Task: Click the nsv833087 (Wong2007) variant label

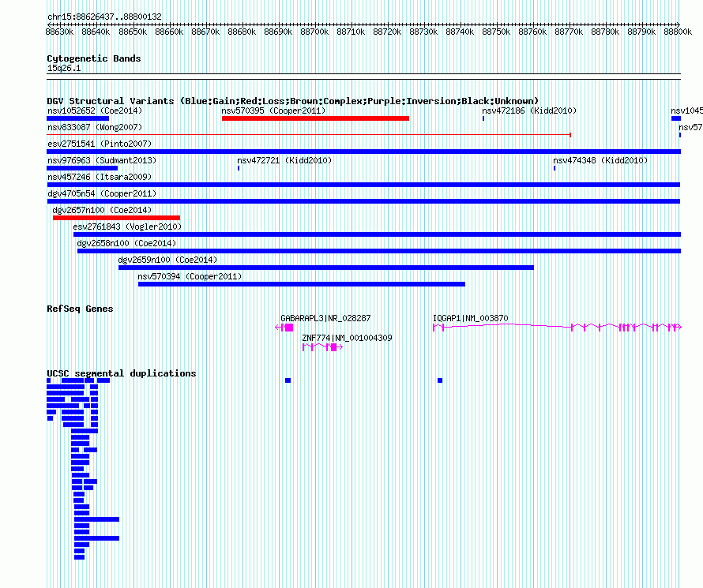Action: [95, 127]
